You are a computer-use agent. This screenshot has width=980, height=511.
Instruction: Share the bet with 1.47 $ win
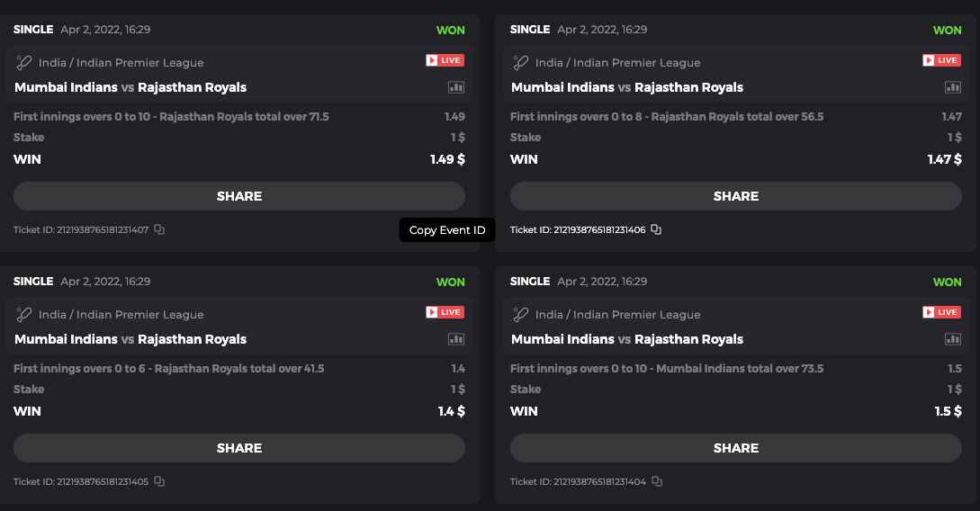tap(736, 196)
